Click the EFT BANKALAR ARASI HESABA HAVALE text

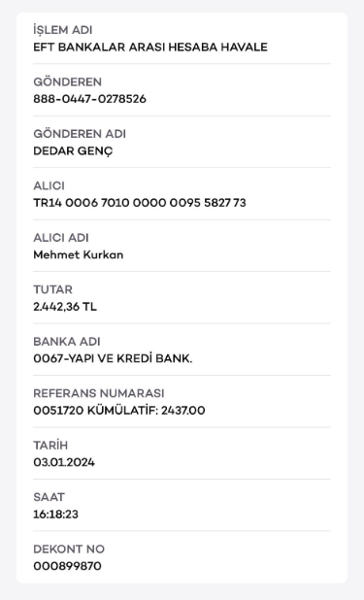point(150,47)
